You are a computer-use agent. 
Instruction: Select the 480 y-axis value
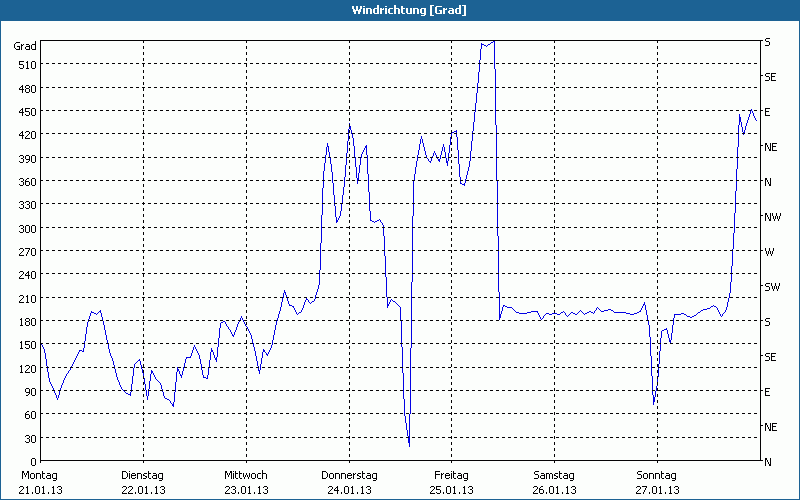coord(28,88)
